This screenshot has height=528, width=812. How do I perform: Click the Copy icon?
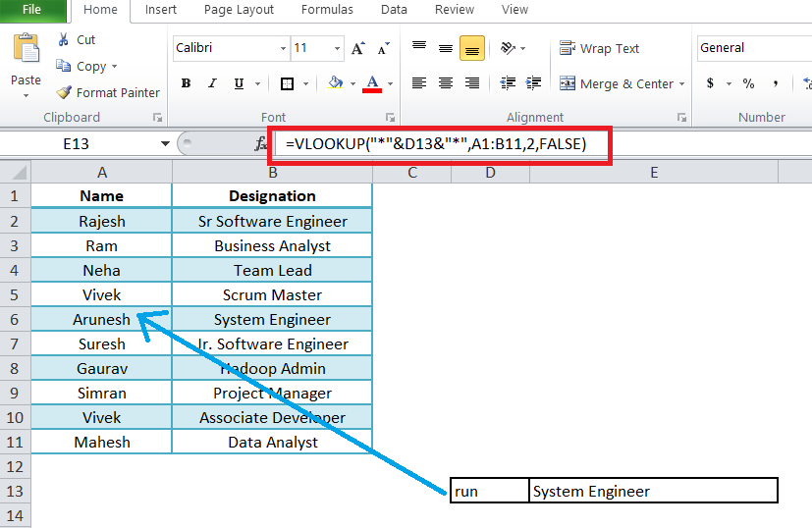[x=63, y=67]
